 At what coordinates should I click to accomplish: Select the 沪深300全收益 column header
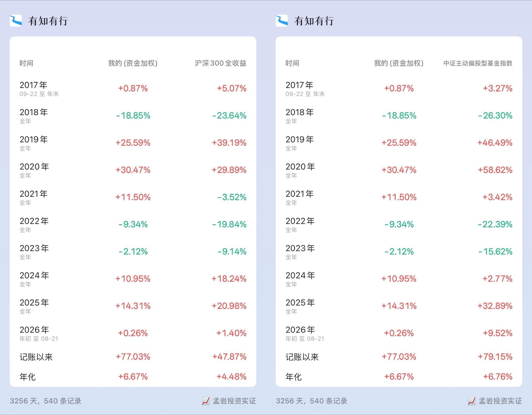[221, 63]
